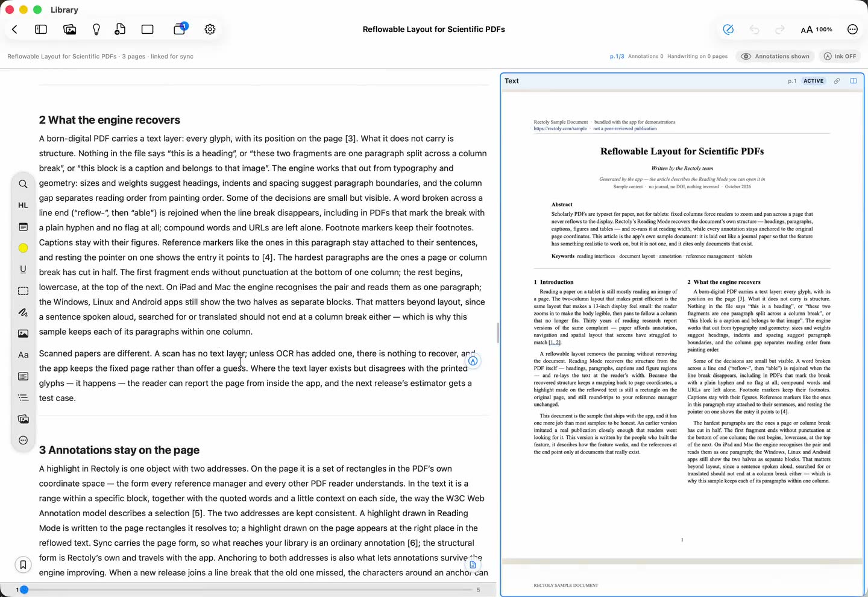Screen dimensions: 868x597
Task: Select the image tool in the side toolbar
Action: tap(23, 333)
